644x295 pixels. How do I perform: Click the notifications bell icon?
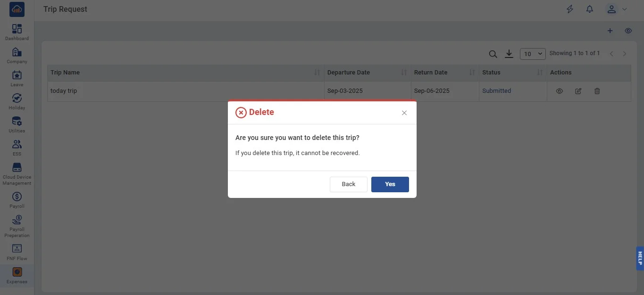click(x=589, y=9)
